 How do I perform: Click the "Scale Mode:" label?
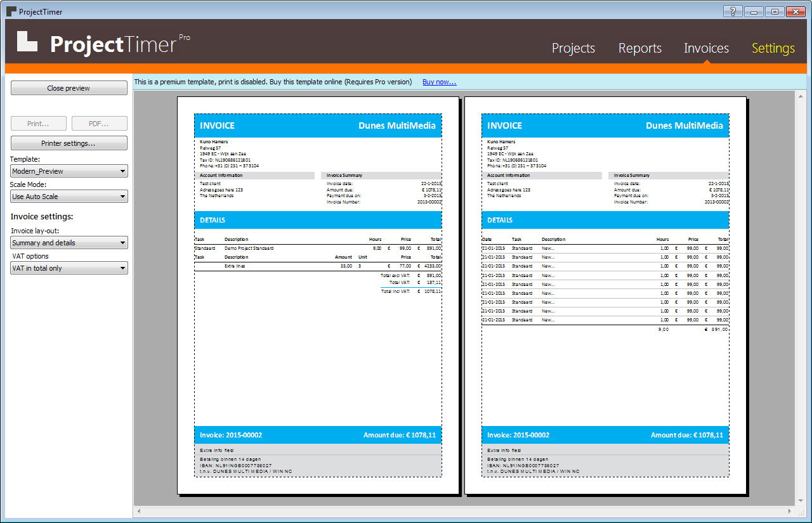pos(28,184)
